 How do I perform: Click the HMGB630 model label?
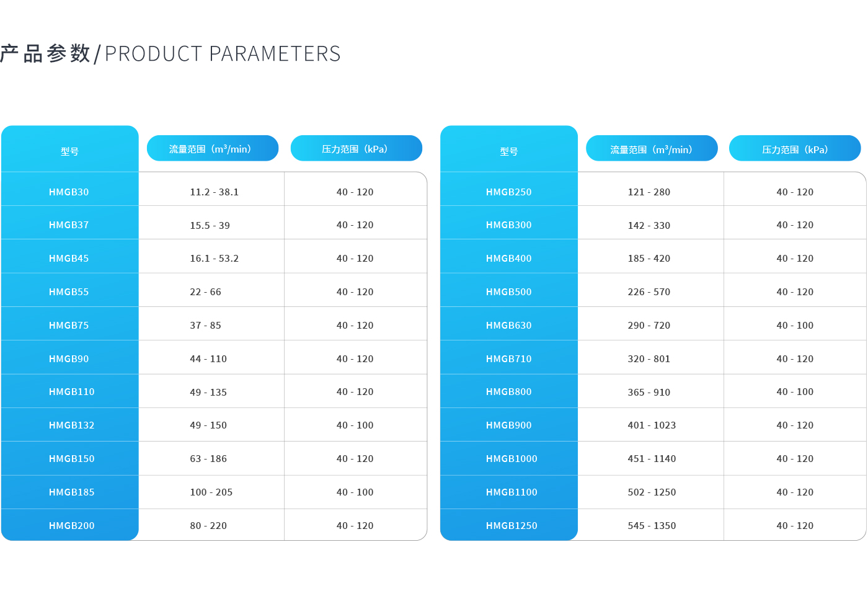(509, 326)
